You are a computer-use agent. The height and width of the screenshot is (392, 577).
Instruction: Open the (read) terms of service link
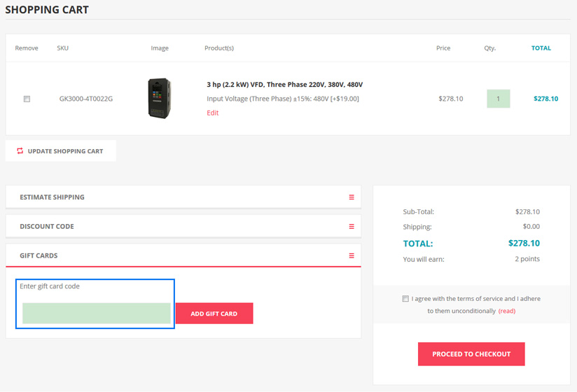tap(506, 311)
